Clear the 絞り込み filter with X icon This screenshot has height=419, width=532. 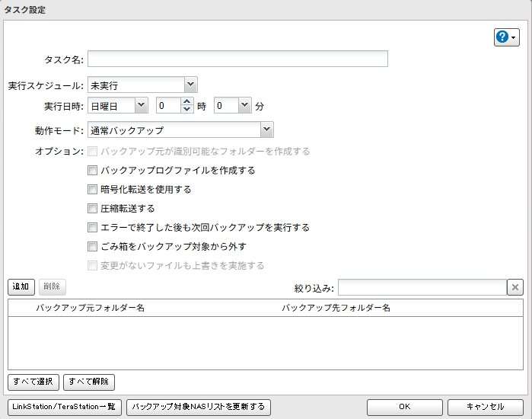tap(515, 287)
